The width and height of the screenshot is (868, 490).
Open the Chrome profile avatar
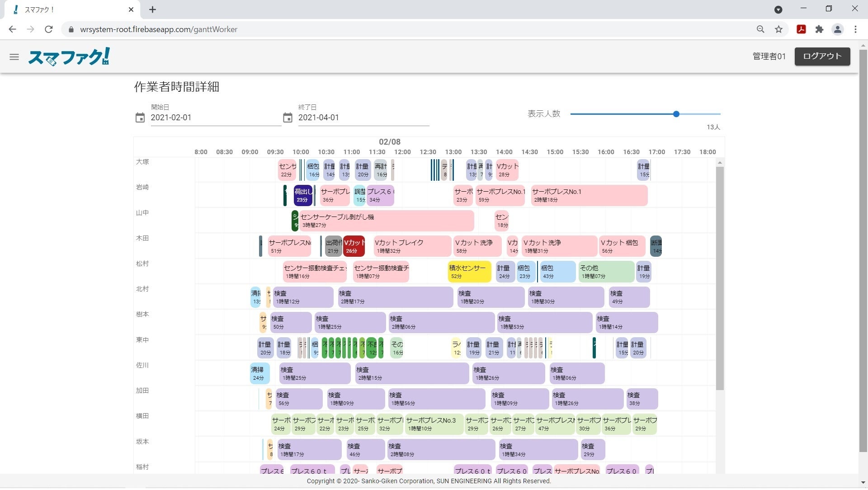click(837, 29)
